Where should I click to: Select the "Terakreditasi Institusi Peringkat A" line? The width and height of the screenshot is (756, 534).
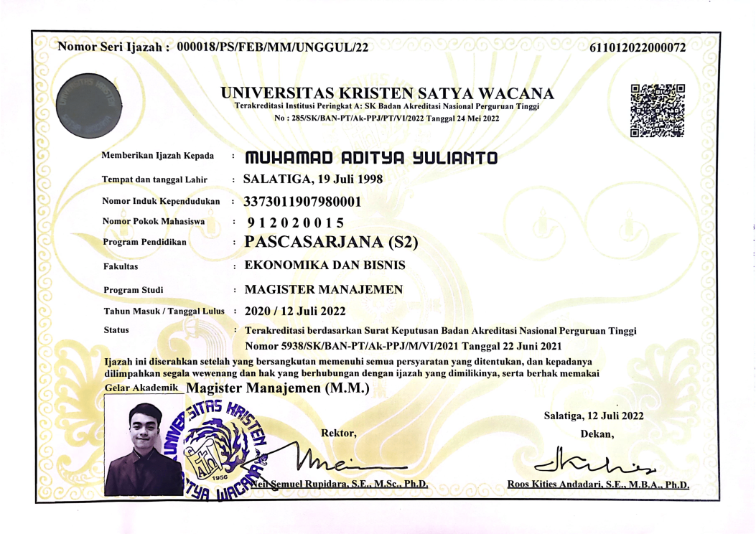(x=387, y=106)
